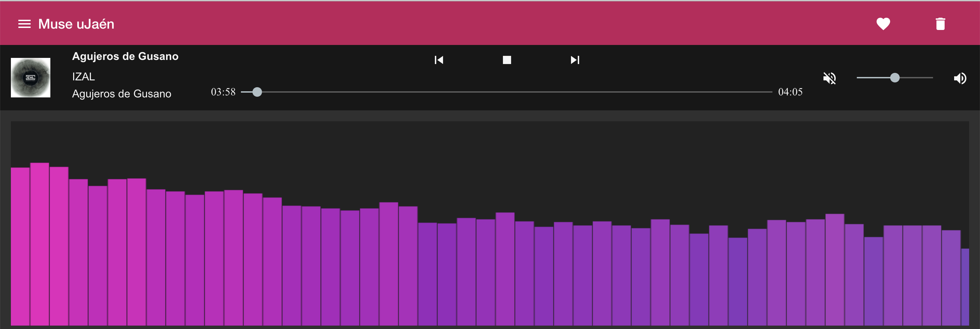This screenshot has height=329, width=980.
Task: Click the total duration 04:05
Action: pos(790,92)
